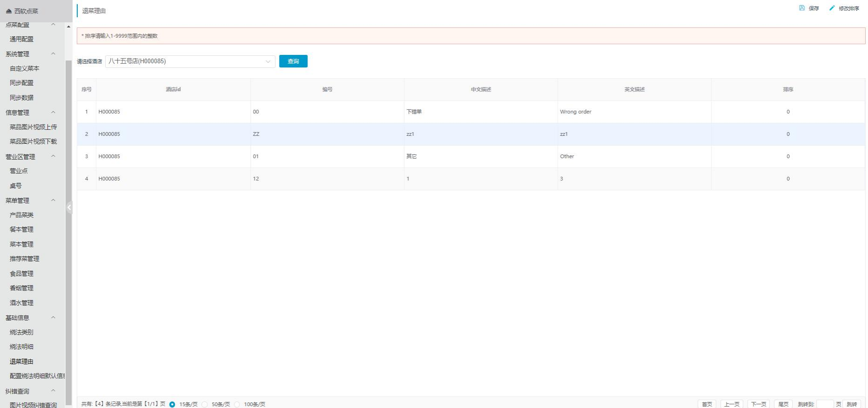868x408 pixels.
Task: Collapse the 基础信息 menu group
Action: [53, 318]
